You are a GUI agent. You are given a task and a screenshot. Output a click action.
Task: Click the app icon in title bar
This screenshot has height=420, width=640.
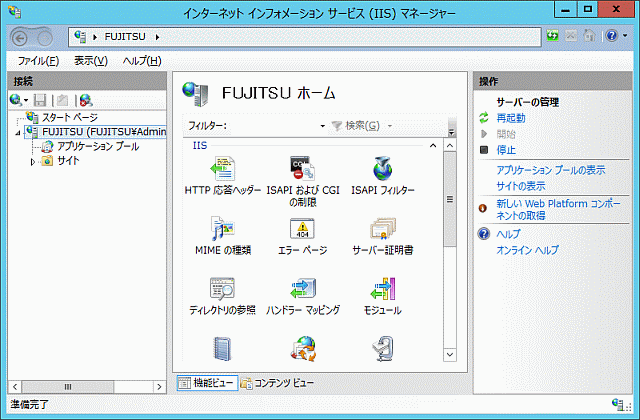coord(15,12)
